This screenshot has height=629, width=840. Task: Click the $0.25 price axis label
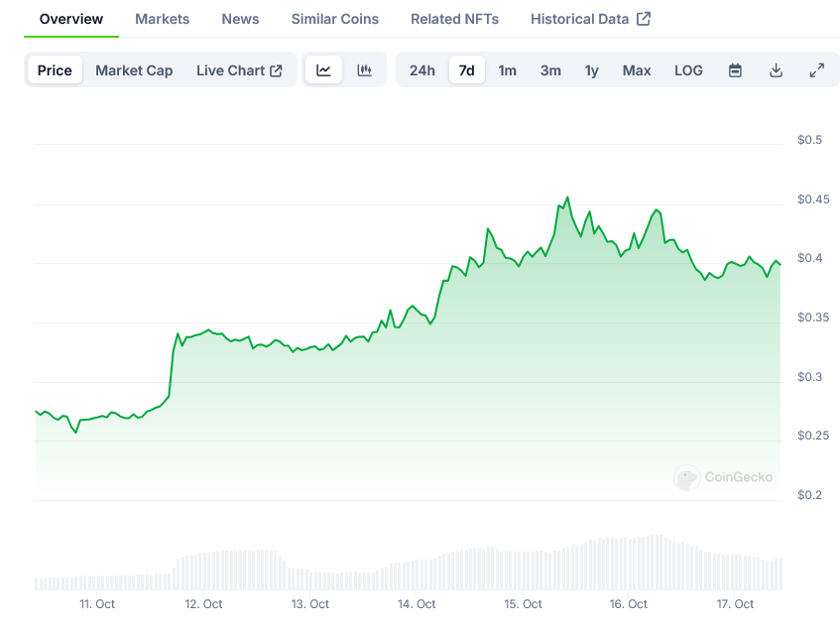click(x=813, y=436)
